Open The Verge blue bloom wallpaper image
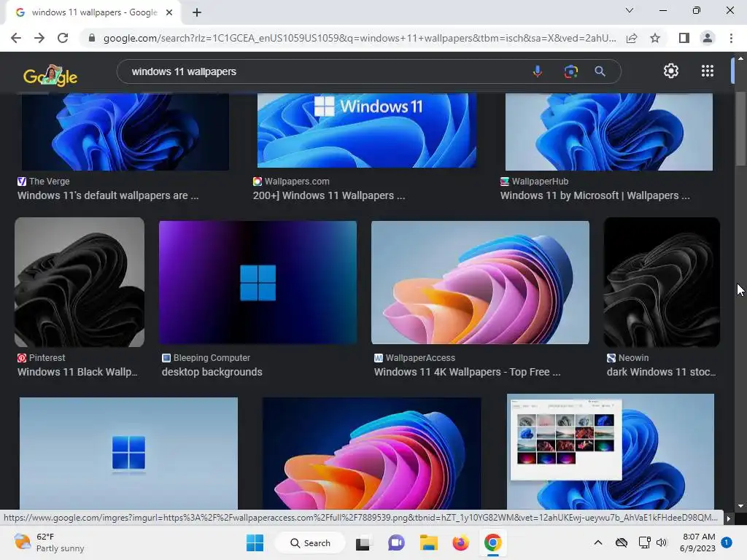 [125, 131]
